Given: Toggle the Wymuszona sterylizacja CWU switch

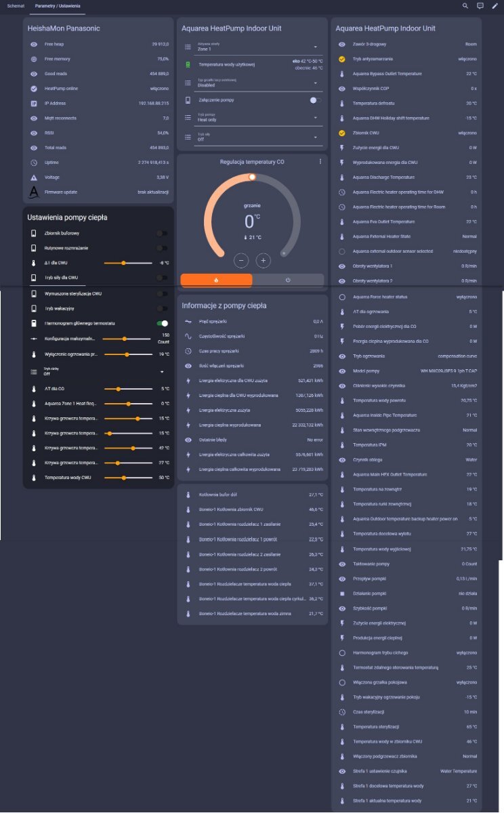Looking at the screenshot, I should (161, 294).
